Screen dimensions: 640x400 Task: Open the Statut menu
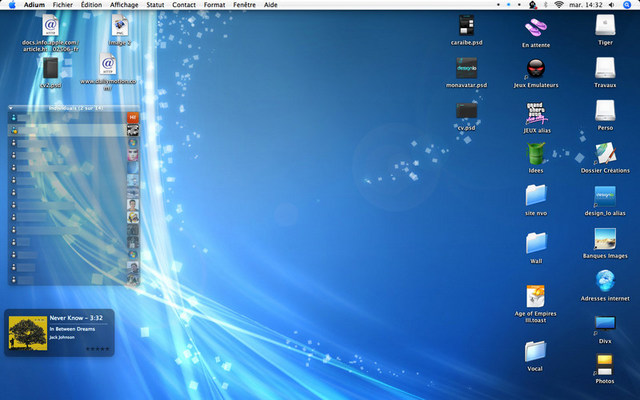(155, 5)
